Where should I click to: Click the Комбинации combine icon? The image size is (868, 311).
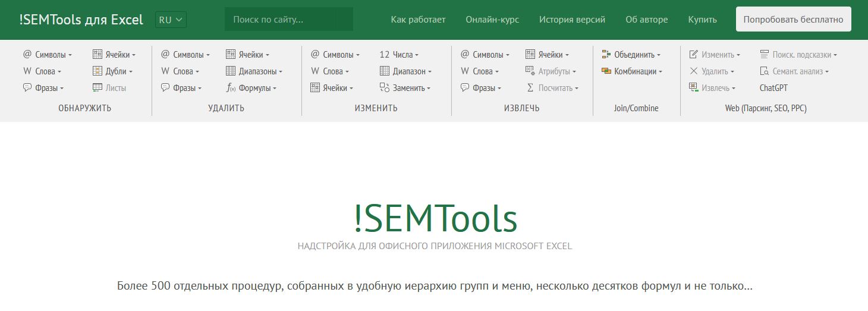(x=606, y=71)
